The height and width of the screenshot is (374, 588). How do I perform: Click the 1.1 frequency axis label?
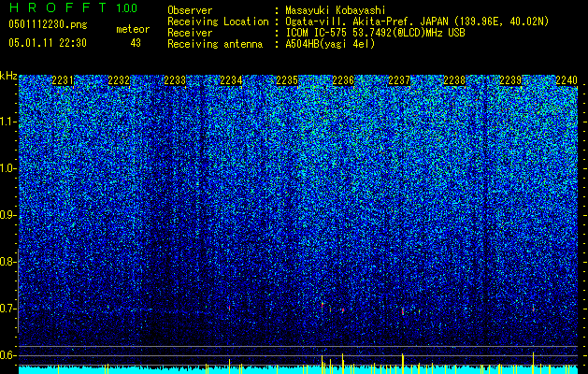[7, 122]
